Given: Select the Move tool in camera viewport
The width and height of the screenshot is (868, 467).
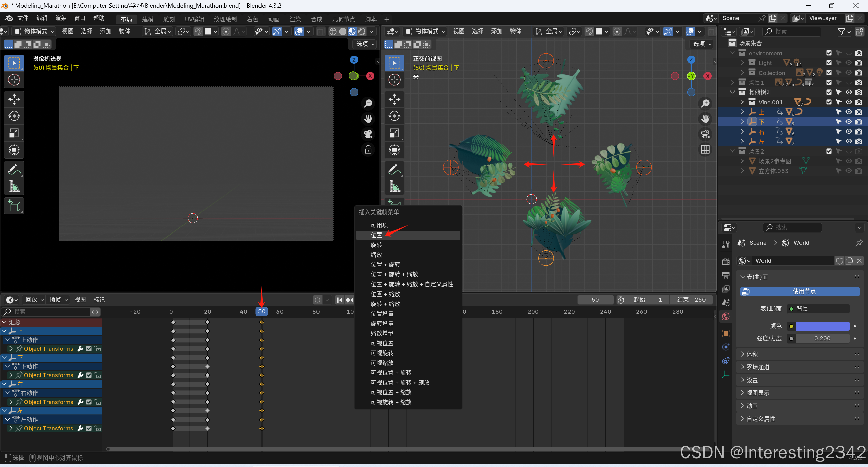Looking at the screenshot, I should click(14, 99).
